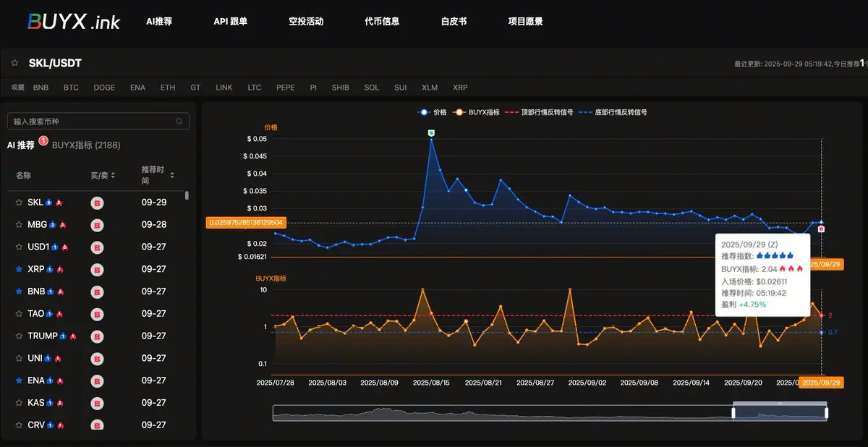Open the AI推荐 menu in top navigation
868x447 pixels.
159,22
